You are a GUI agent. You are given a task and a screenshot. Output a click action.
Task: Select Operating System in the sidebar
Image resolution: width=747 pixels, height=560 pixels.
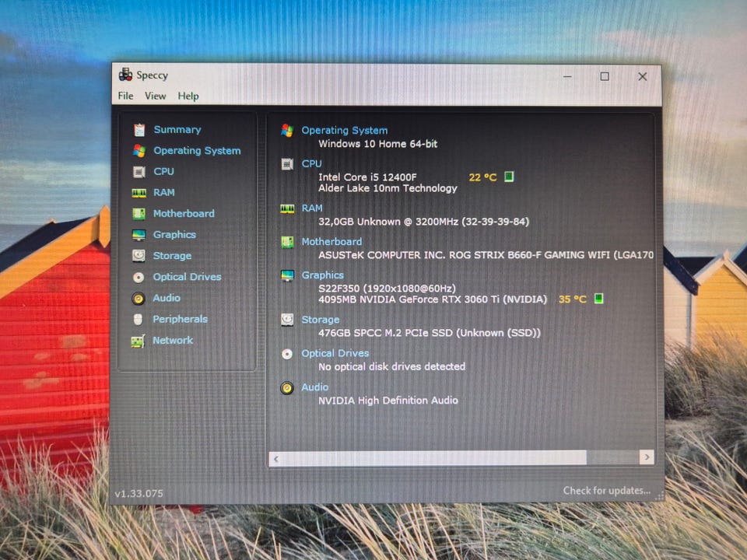click(x=197, y=151)
